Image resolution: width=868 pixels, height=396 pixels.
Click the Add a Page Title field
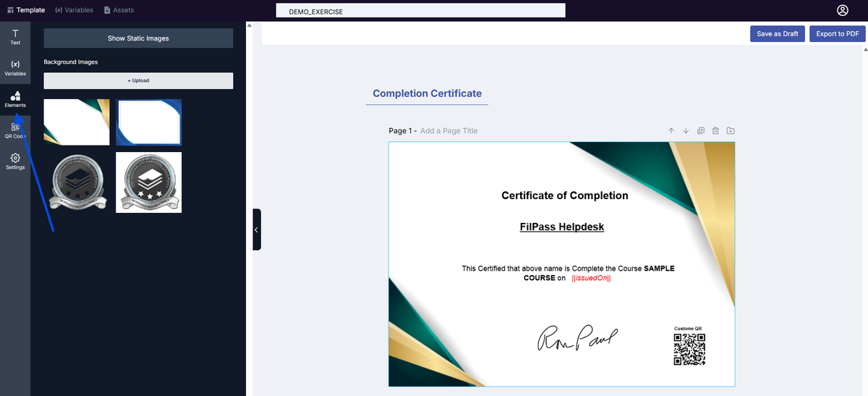[x=449, y=131]
